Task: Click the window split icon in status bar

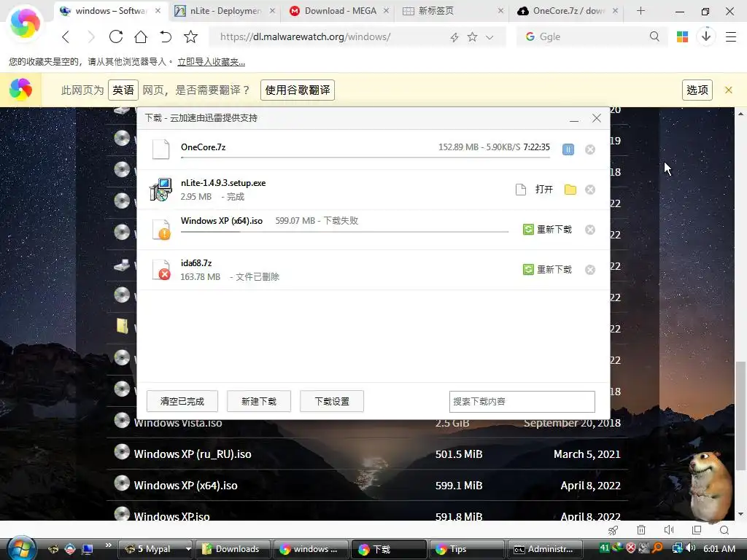Action: [697, 530]
